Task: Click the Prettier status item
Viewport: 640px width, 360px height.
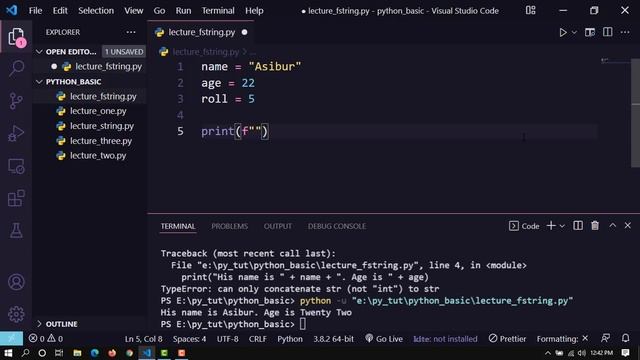Action: (x=507, y=339)
